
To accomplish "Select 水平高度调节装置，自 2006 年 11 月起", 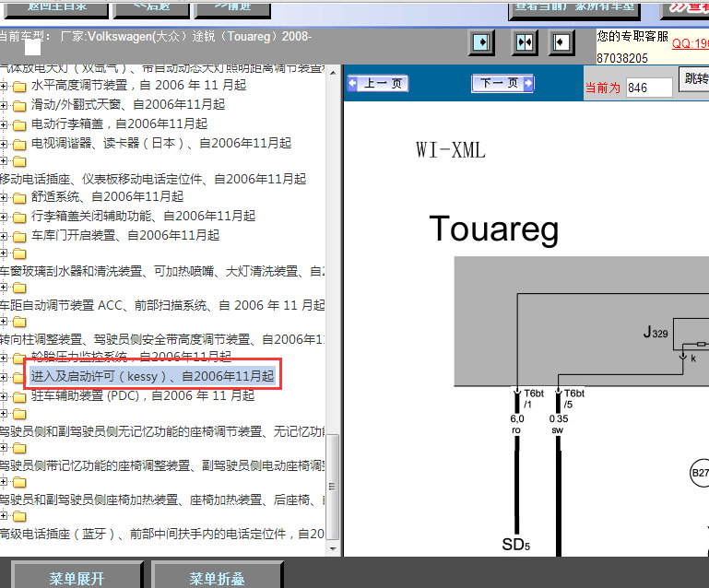I will [x=139, y=85].
